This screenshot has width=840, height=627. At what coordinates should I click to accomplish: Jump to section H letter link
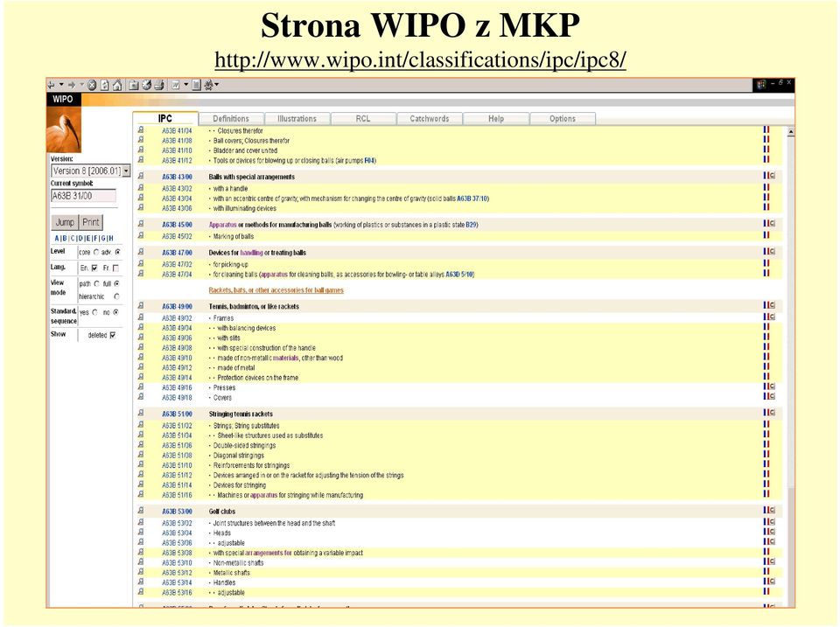coord(111,238)
